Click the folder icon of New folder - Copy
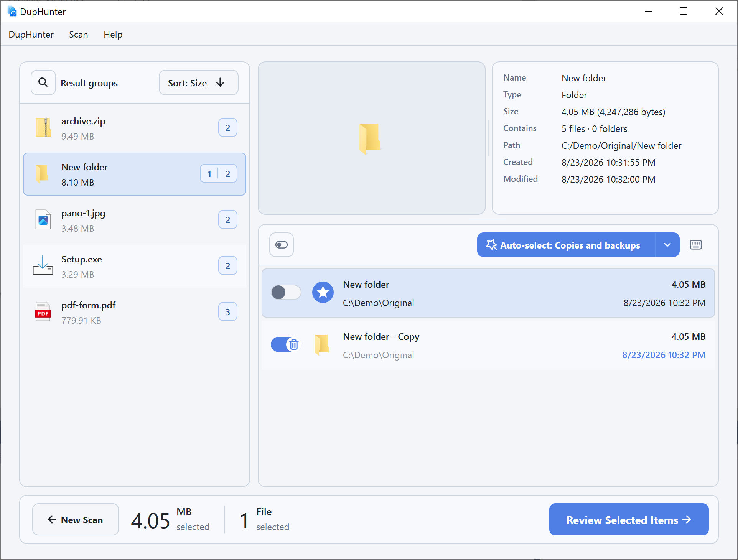The width and height of the screenshot is (738, 560). tap(322, 344)
